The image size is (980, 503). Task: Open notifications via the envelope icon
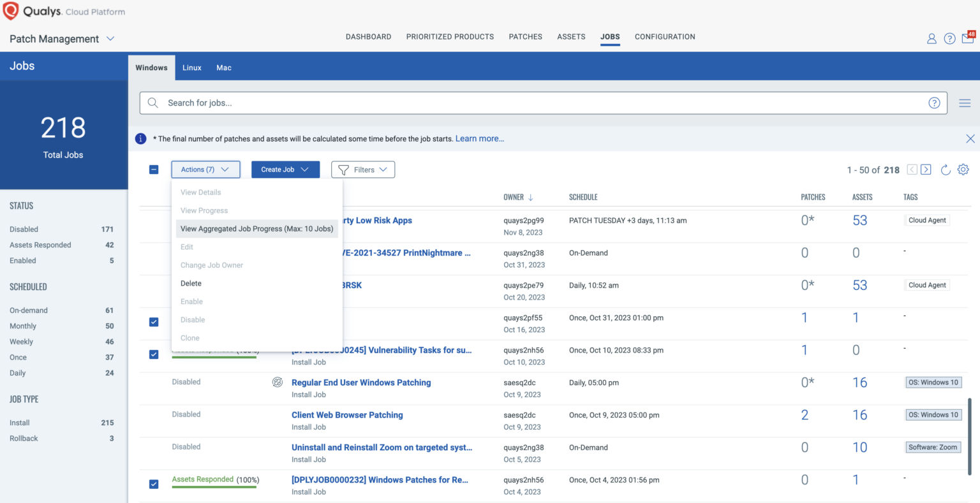pos(967,38)
